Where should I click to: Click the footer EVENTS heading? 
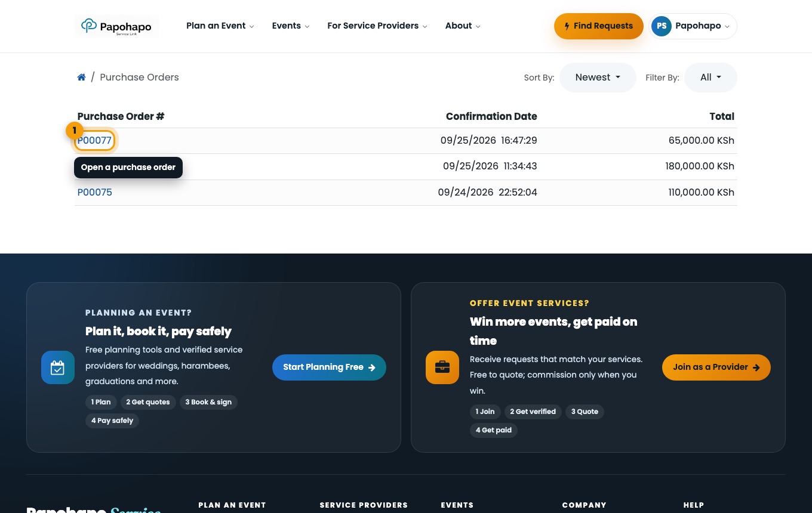point(457,505)
